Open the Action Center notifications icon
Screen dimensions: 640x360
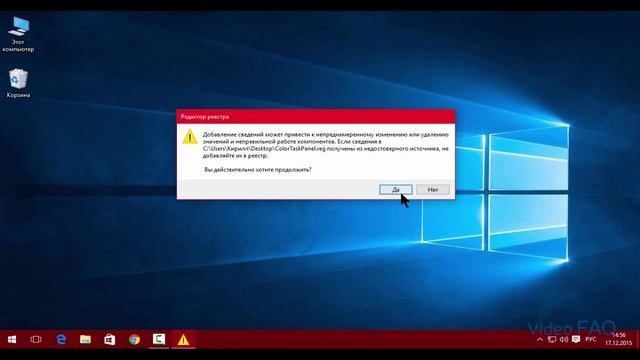(x=576, y=340)
